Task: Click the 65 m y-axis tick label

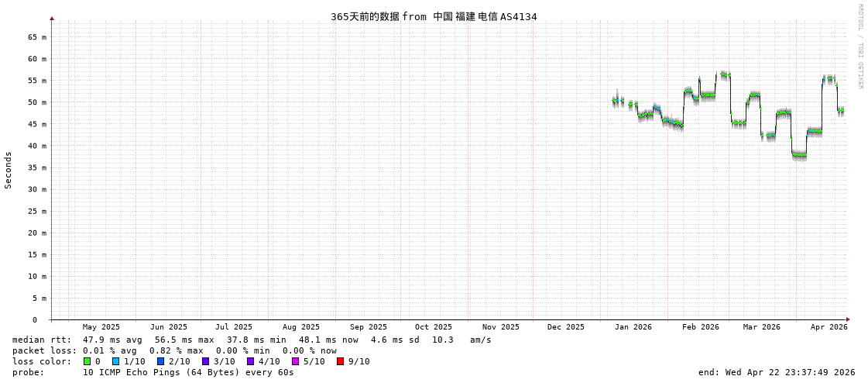Action: pos(38,37)
